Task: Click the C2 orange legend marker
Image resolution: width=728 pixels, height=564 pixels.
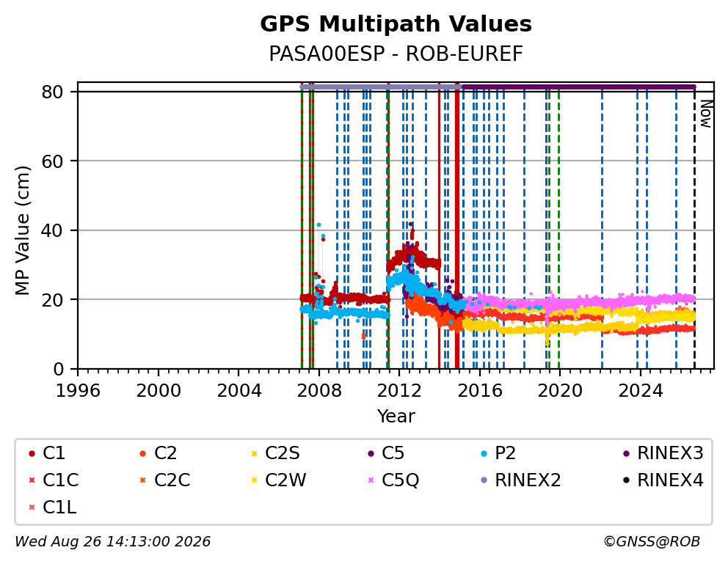Action: pos(142,453)
